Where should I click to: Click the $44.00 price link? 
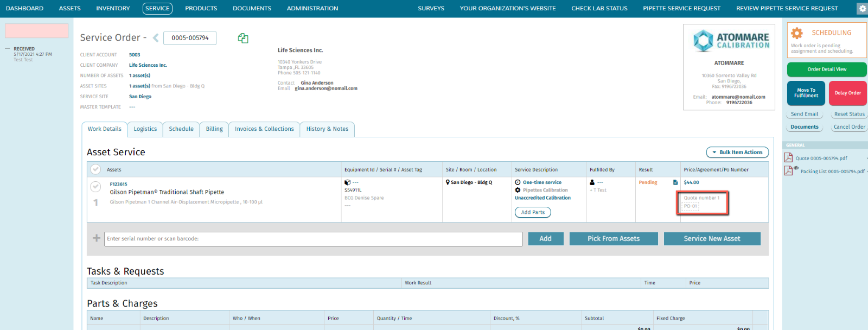[691, 182]
